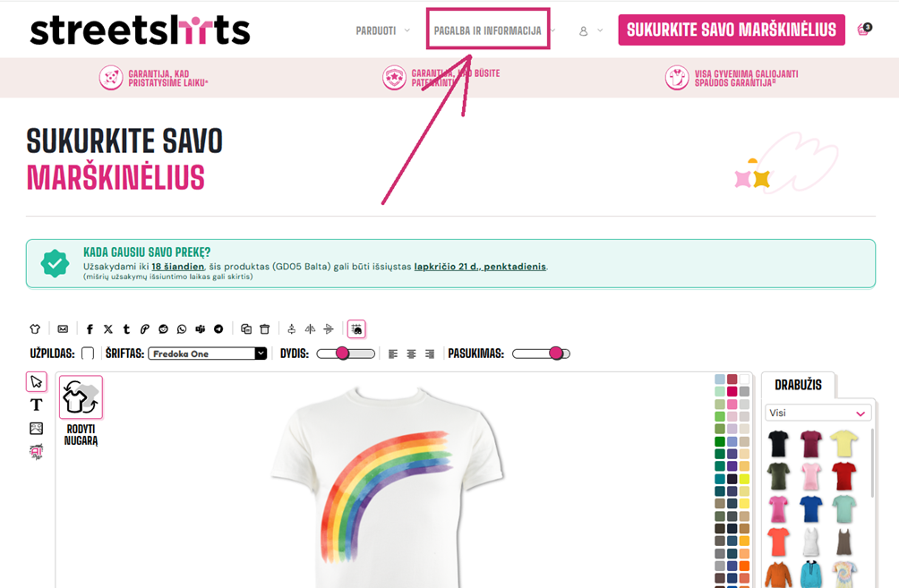
Task: Expand the user account menu
Action: [591, 31]
